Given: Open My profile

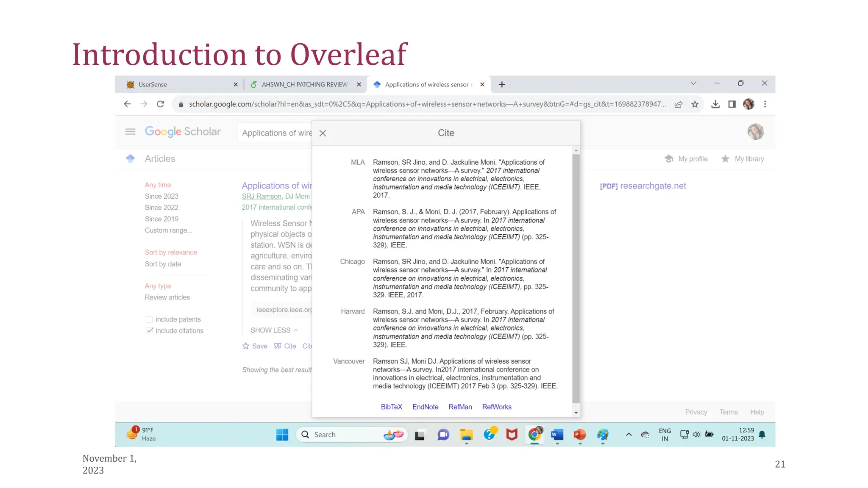Looking at the screenshot, I should (686, 159).
